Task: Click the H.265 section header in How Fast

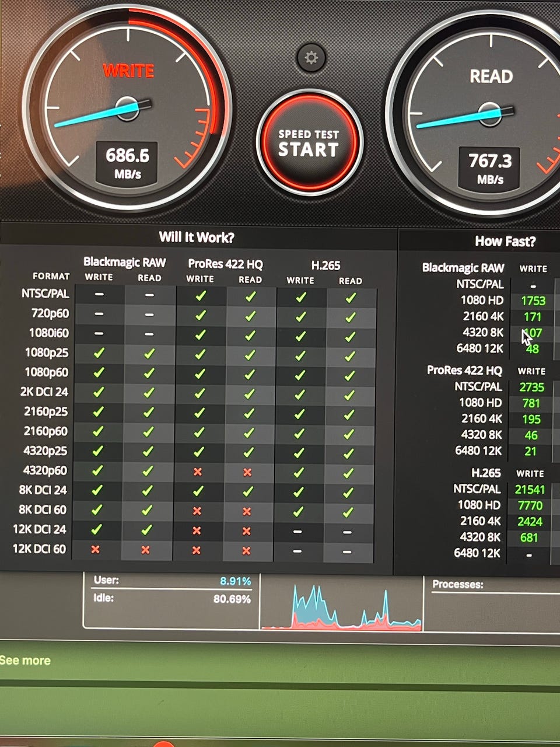Action: point(486,473)
